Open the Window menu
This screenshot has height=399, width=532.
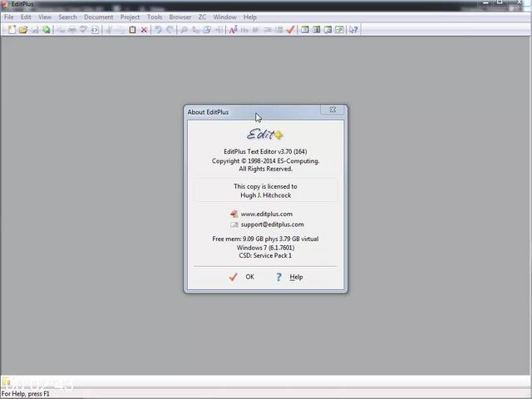click(224, 17)
